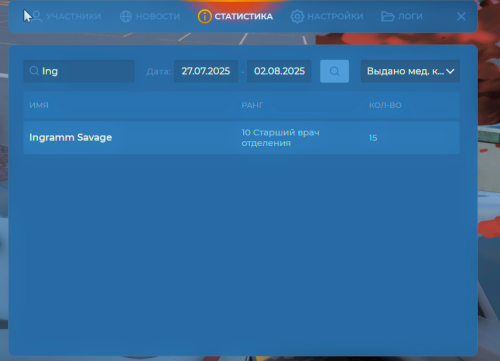Focus the name search field containing 'Ing'

pos(79,71)
